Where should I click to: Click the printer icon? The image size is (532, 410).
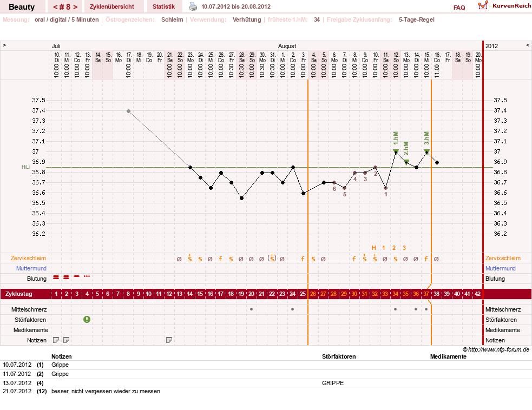pos(193,6)
